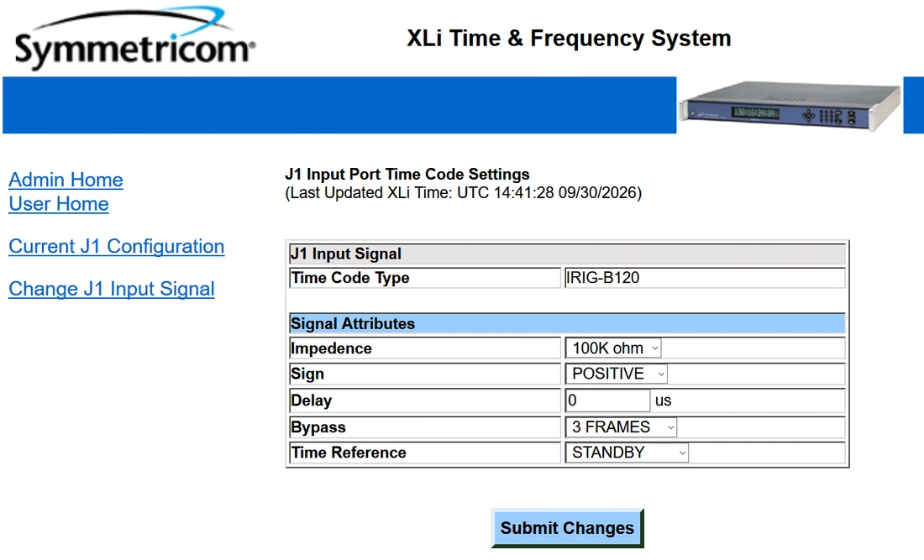Expand the Time Reference dropdown

pyautogui.click(x=627, y=453)
